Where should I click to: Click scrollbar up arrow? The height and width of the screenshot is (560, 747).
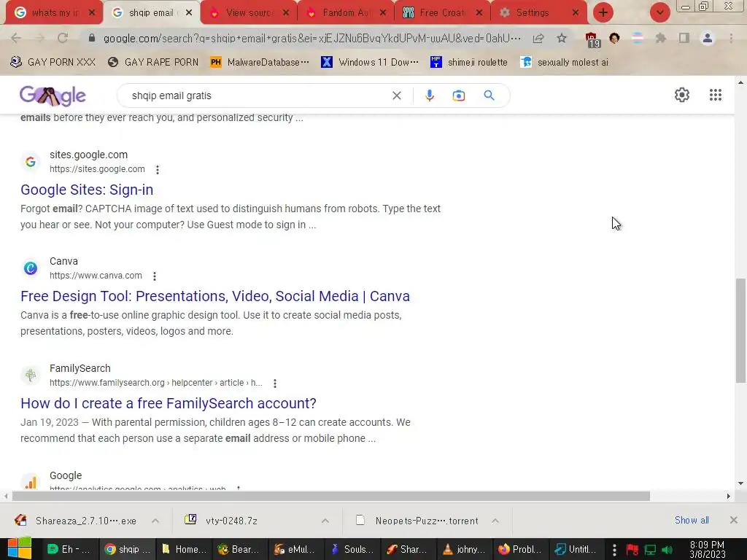pos(740,83)
